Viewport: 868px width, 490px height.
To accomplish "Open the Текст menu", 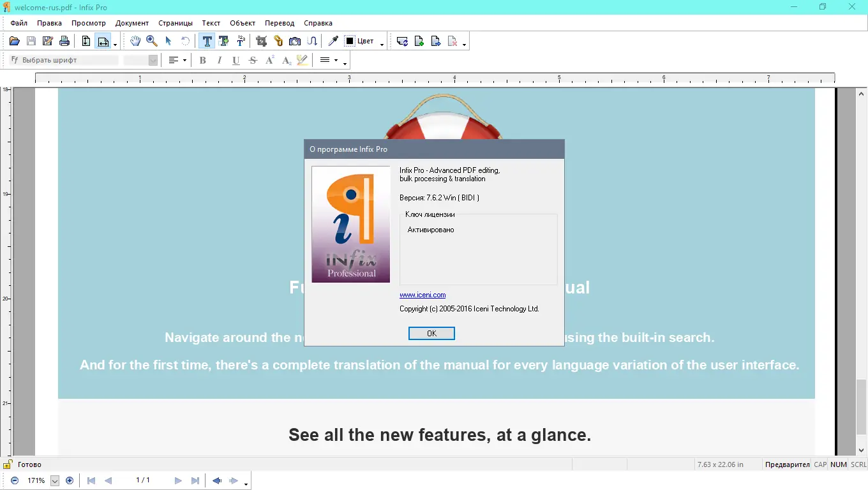I will 211,23.
